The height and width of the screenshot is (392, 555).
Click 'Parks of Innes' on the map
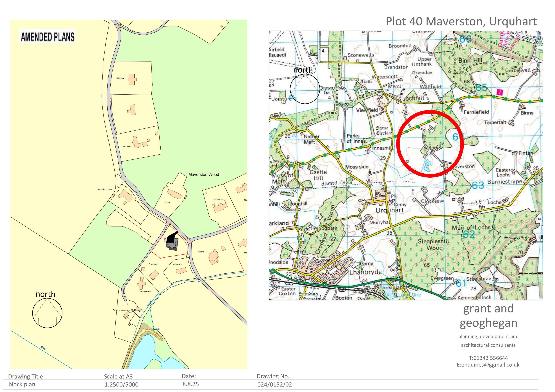coord(356,138)
